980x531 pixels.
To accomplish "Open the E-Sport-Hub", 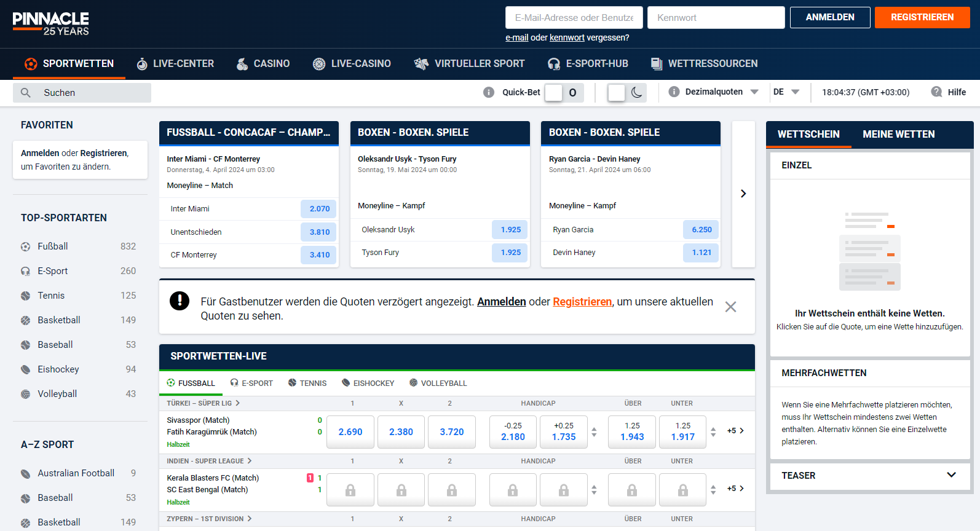I will [x=588, y=64].
